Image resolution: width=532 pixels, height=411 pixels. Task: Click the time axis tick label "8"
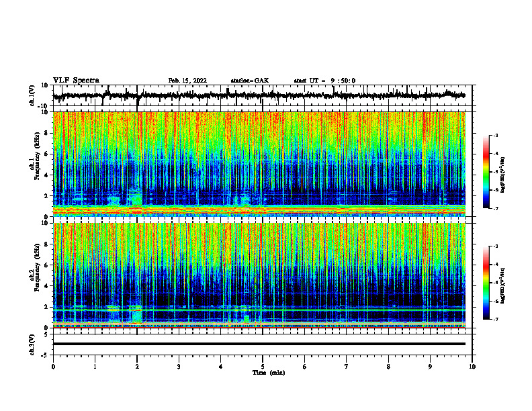click(x=388, y=367)
